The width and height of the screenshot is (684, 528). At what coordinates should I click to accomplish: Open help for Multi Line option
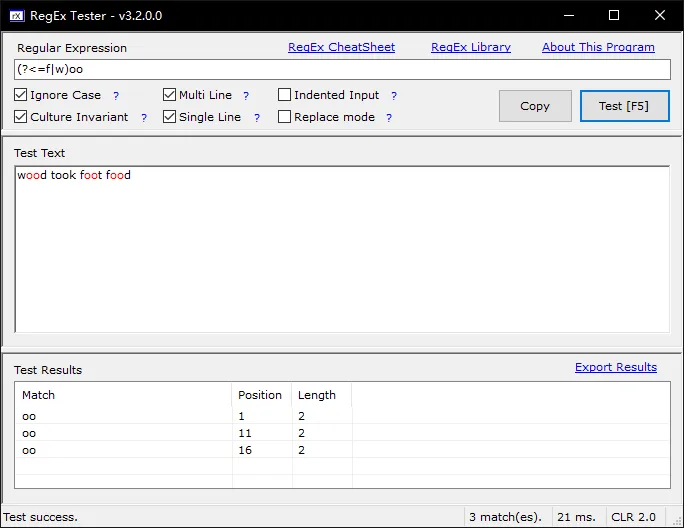[x=246, y=96]
